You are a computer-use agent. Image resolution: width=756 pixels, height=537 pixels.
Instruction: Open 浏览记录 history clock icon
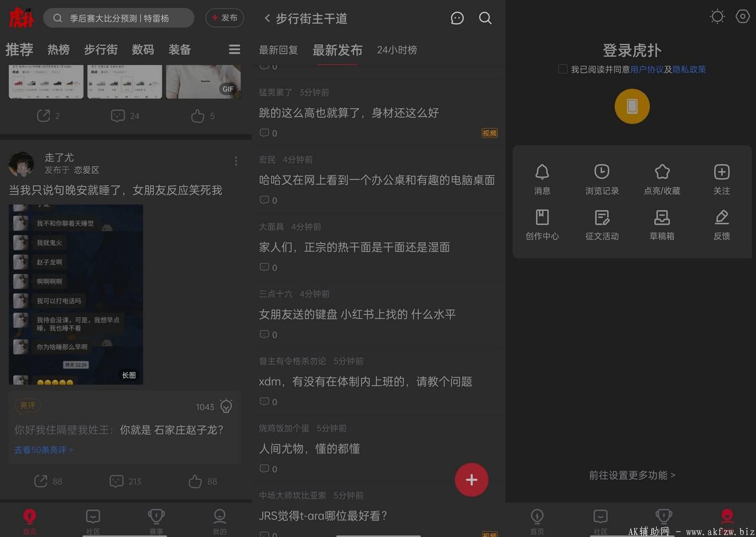[x=602, y=179]
